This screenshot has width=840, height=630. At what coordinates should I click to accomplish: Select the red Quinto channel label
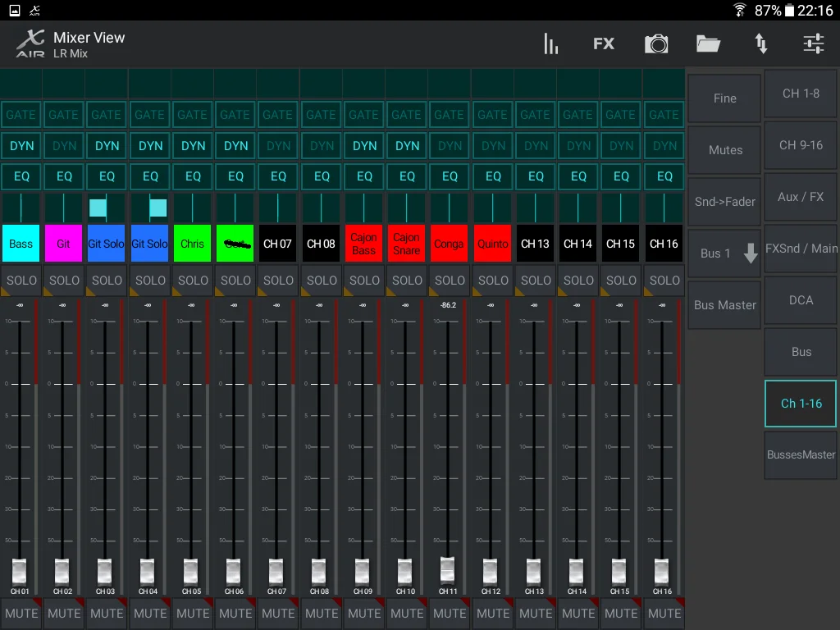[492, 244]
